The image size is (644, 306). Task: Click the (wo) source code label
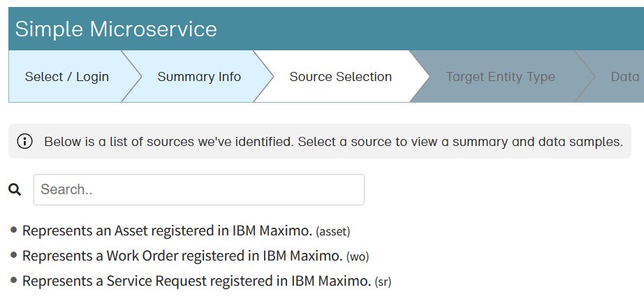pyautogui.click(x=358, y=256)
